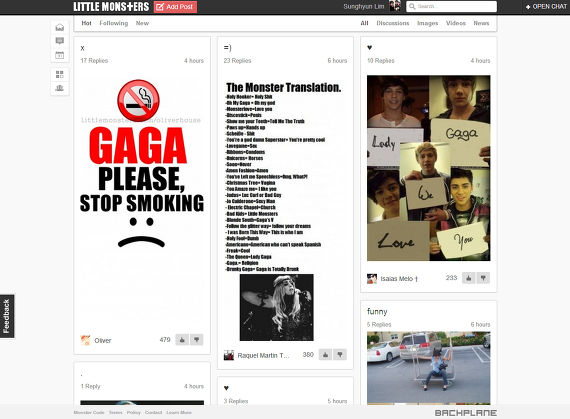Click '1 Reply' on bottom-left post
570x419 pixels.
(x=91, y=386)
